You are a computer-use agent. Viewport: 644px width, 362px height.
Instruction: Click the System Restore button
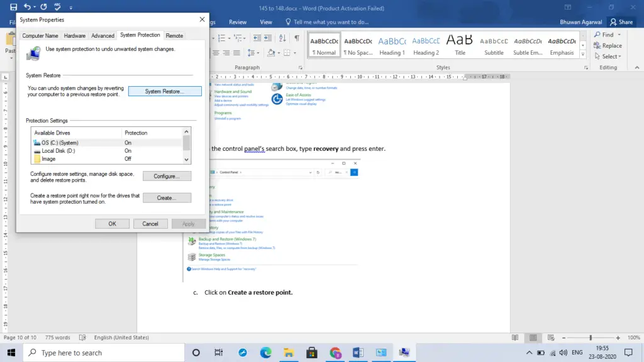click(x=165, y=91)
